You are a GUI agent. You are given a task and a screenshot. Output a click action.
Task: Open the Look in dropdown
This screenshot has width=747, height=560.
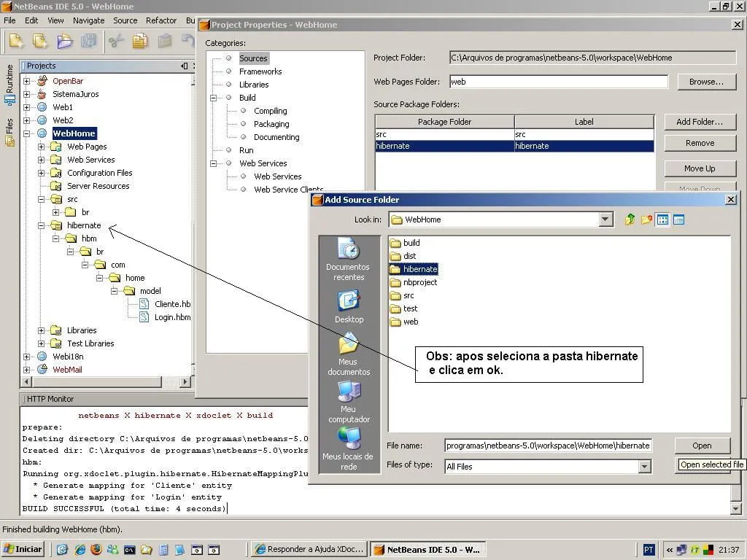click(605, 219)
